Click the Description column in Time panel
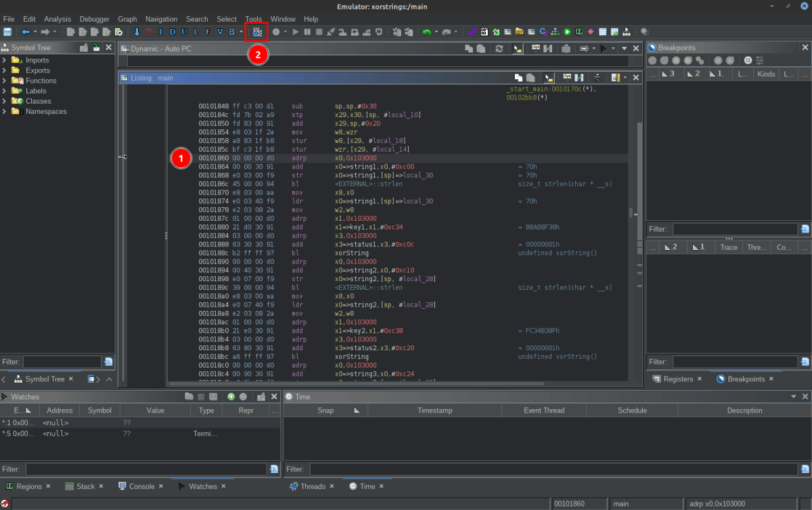Image resolution: width=812 pixels, height=510 pixels. click(744, 410)
